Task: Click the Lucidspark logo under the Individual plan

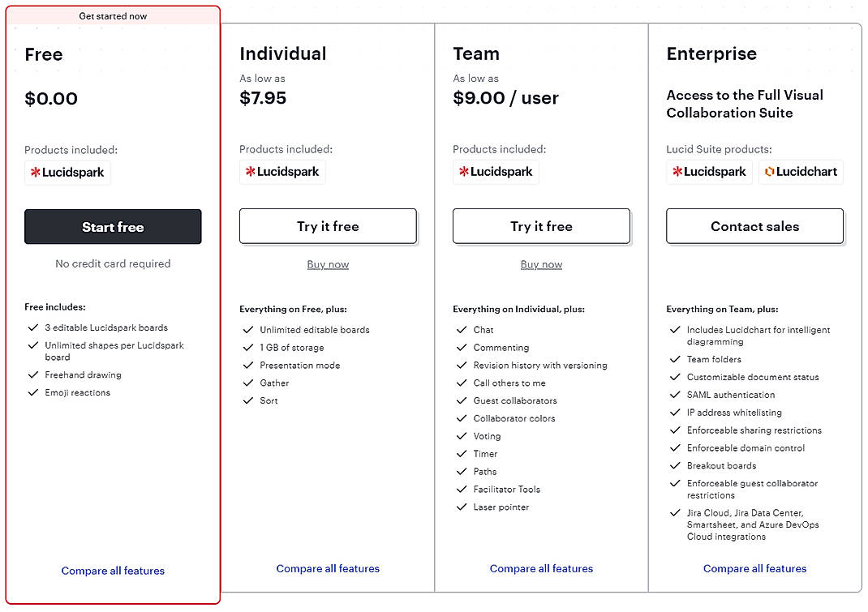Action: click(x=281, y=171)
